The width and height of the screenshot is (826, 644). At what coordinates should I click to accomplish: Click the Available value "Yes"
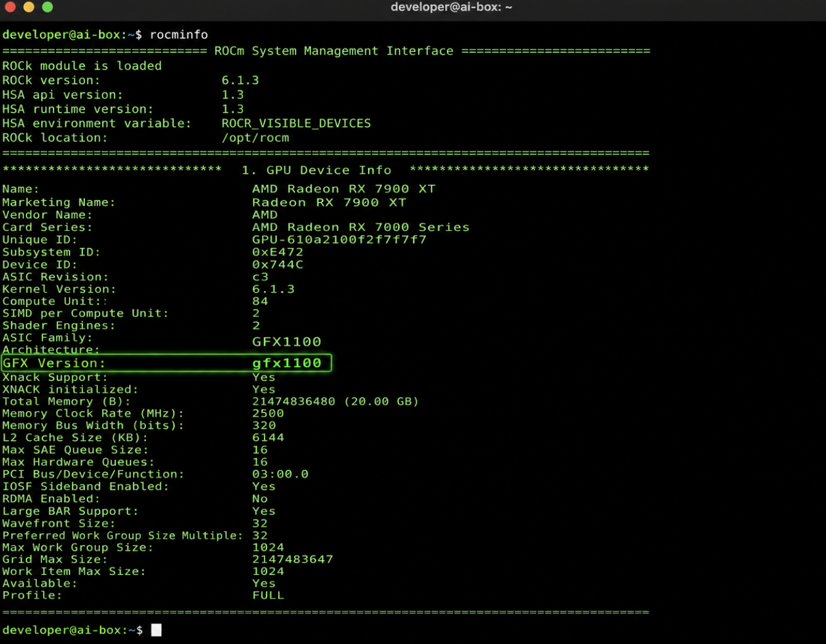point(264,583)
